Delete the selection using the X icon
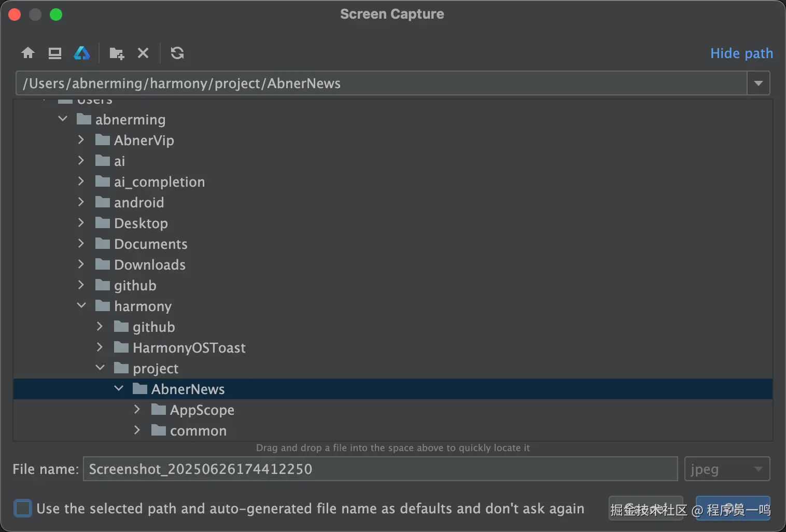This screenshot has width=786, height=532. coord(143,53)
